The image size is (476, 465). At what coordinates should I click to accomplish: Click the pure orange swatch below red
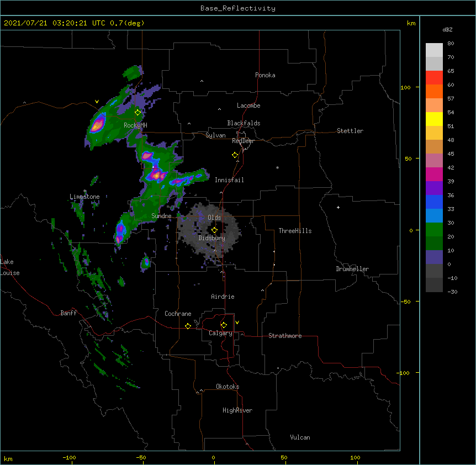434,91
